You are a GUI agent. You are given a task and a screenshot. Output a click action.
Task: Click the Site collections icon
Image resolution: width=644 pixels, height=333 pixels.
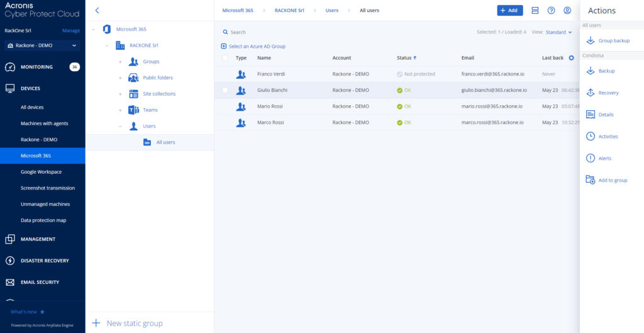pos(133,94)
